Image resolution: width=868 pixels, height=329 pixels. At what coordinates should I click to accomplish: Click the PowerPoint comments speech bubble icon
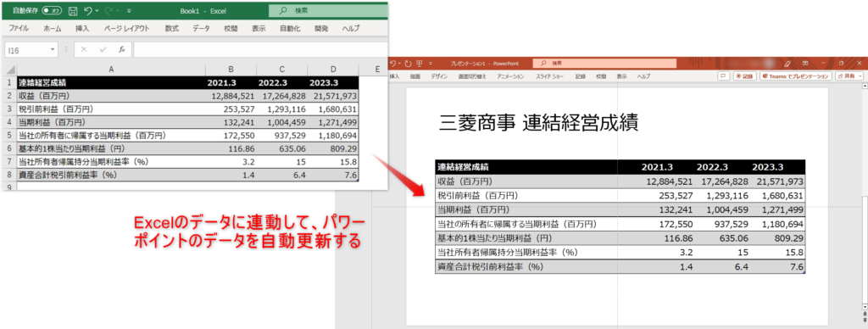(x=723, y=76)
